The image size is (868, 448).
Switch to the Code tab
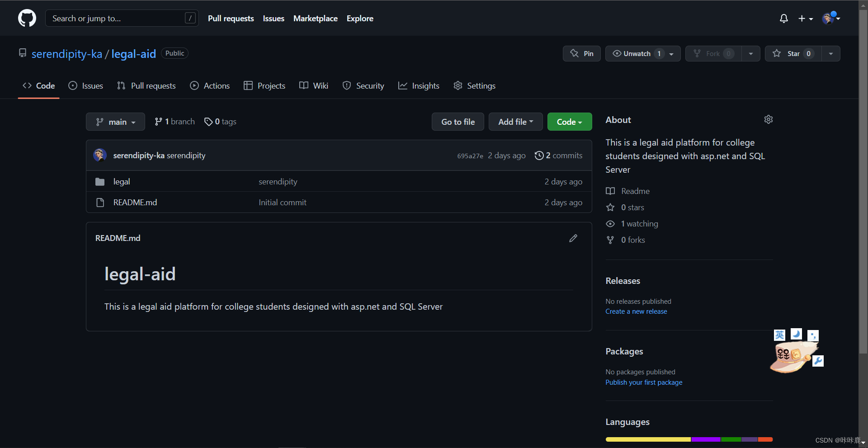[39, 85]
